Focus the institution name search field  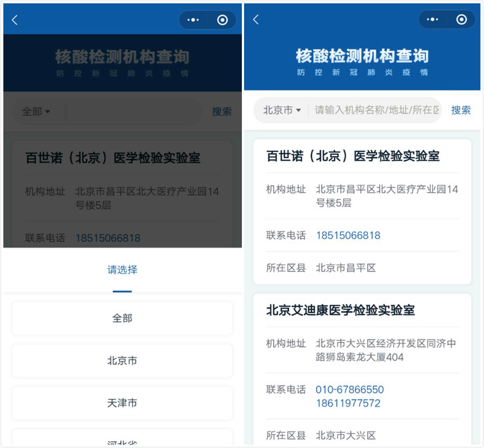click(x=375, y=110)
